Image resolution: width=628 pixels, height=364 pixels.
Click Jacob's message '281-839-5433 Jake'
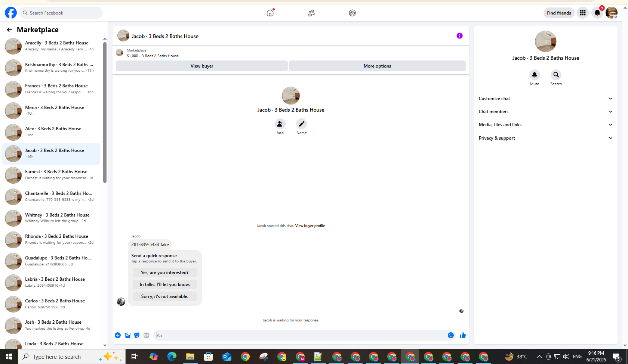150,245
